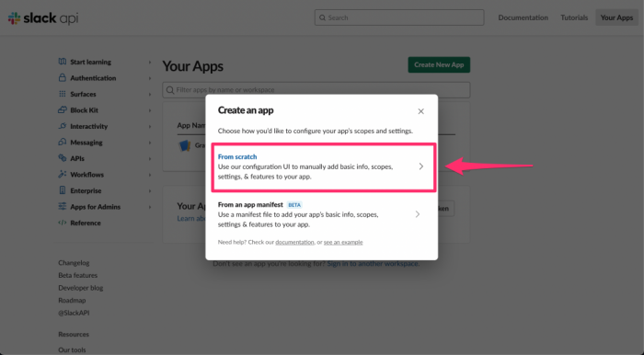Expand the Authentication section arrow
This screenshot has width=644, height=355.
point(150,78)
